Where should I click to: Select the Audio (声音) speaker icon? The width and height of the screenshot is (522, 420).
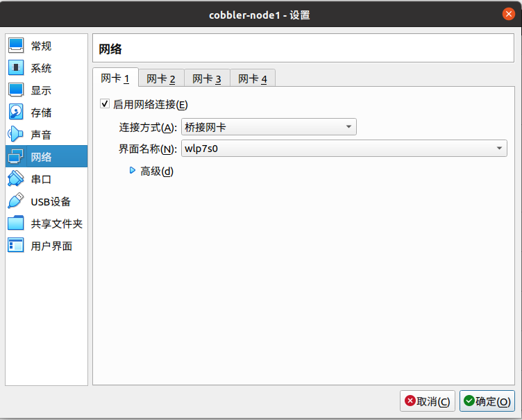click(x=16, y=135)
